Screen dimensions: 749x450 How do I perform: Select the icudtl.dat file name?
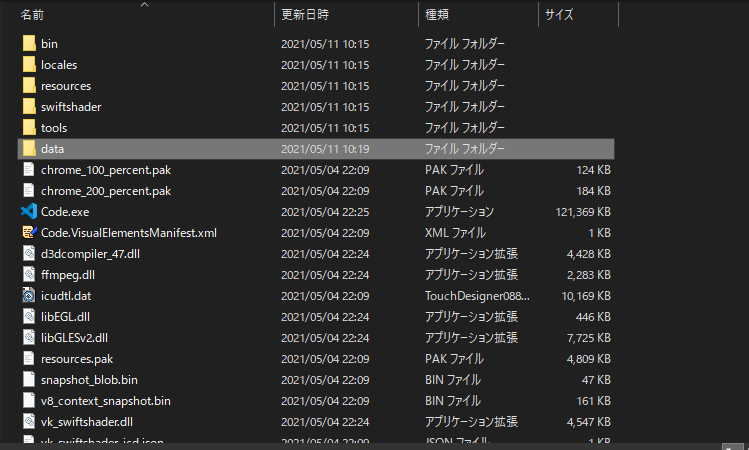pyautogui.click(x=66, y=296)
